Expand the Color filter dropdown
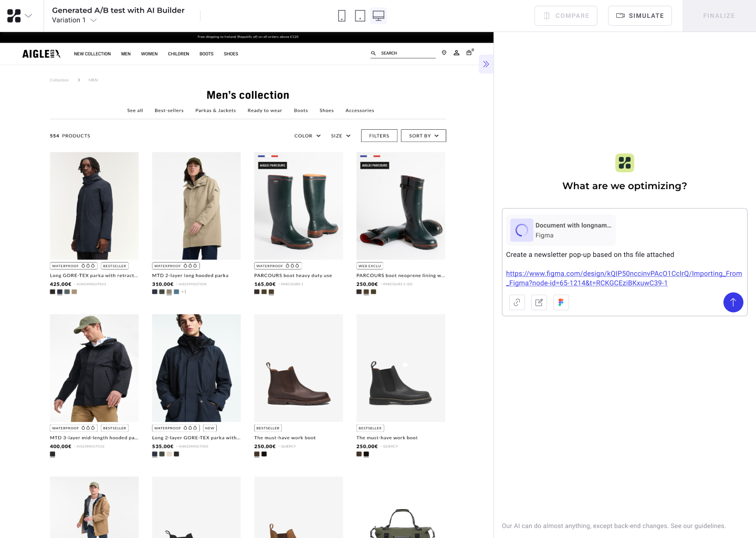Viewport: 756px width, 538px height. (x=308, y=136)
